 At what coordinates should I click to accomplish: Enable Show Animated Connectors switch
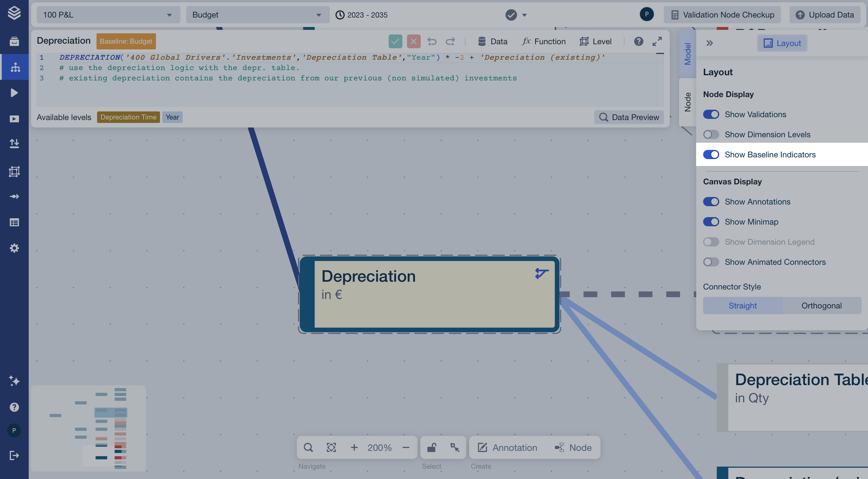point(711,262)
